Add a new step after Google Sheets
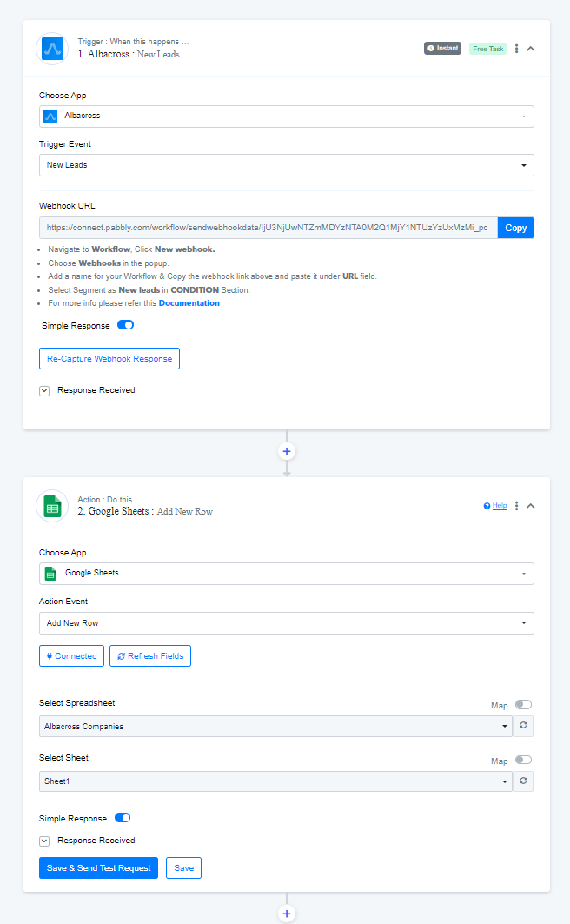Viewport: 570px width, 924px height. (x=287, y=914)
